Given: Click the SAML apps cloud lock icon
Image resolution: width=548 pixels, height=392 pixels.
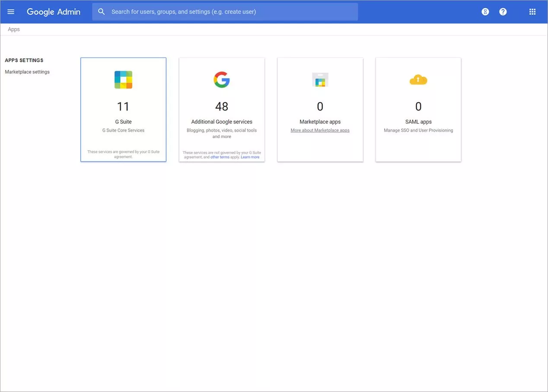Looking at the screenshot, I should (x=418, y=80).
